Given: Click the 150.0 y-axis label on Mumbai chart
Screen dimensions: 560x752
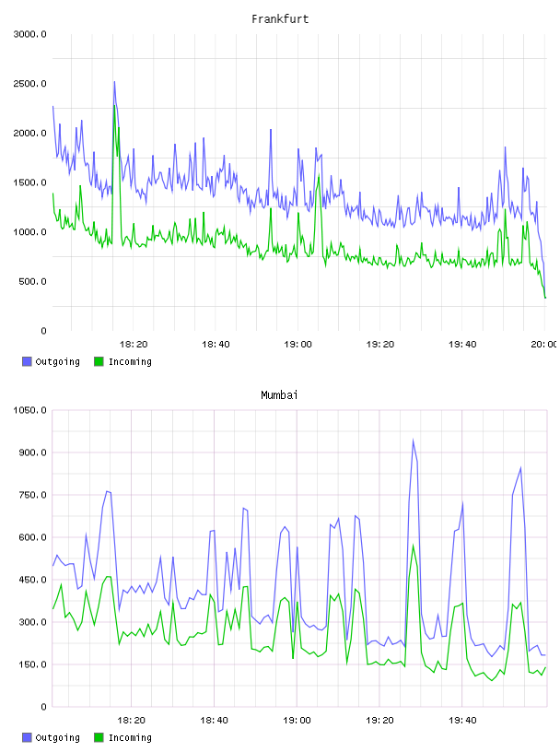Looking at the screenshot, I should click(x=32, y=664).
